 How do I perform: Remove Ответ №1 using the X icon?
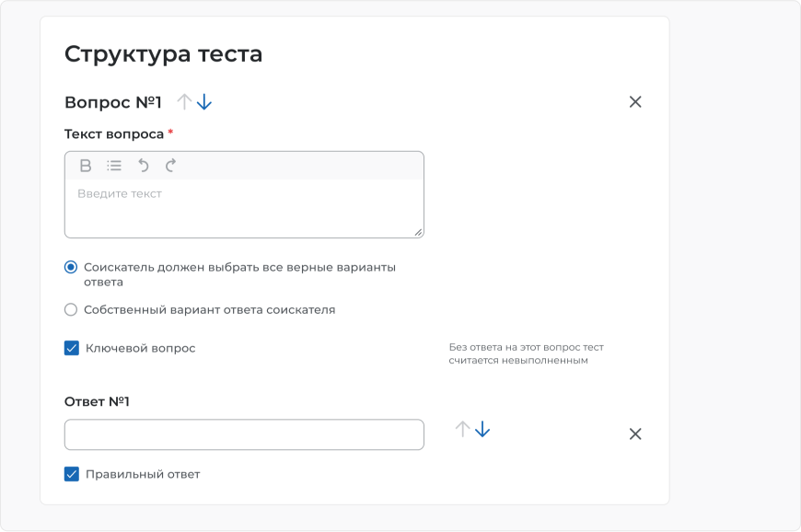point(635,434)
